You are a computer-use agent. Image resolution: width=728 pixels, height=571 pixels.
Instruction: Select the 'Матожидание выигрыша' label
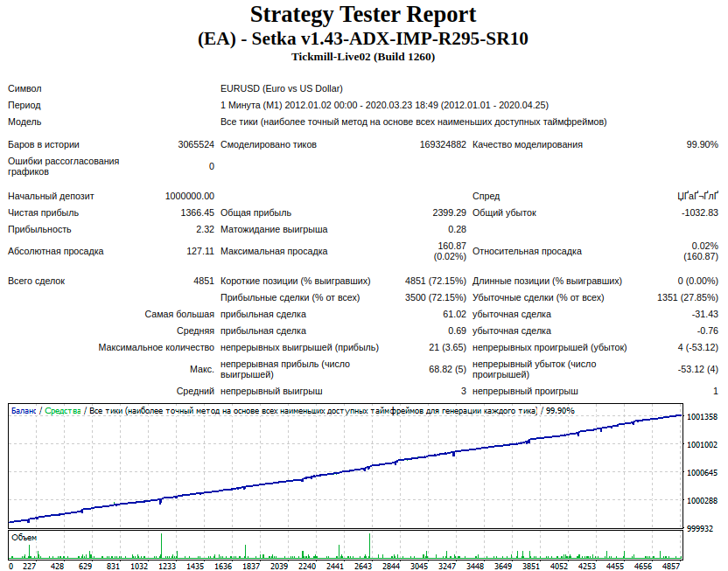tap(274, 230)
